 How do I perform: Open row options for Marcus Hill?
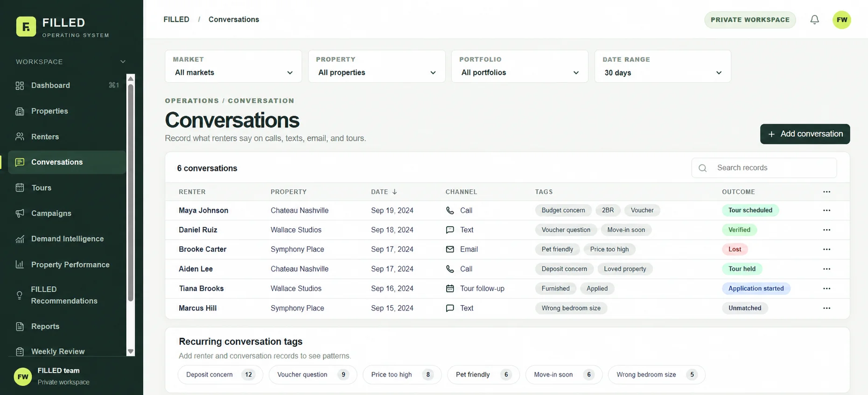[x=826, y=308]
